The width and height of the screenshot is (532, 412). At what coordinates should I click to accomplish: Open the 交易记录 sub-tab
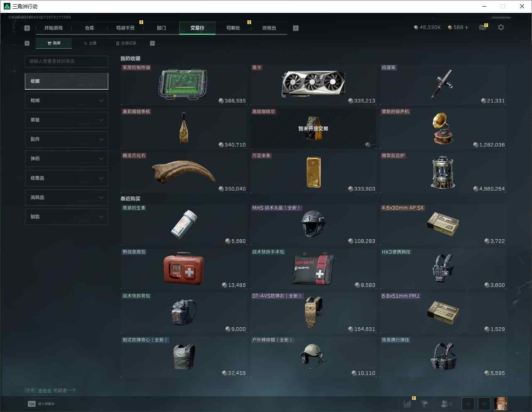126,43
